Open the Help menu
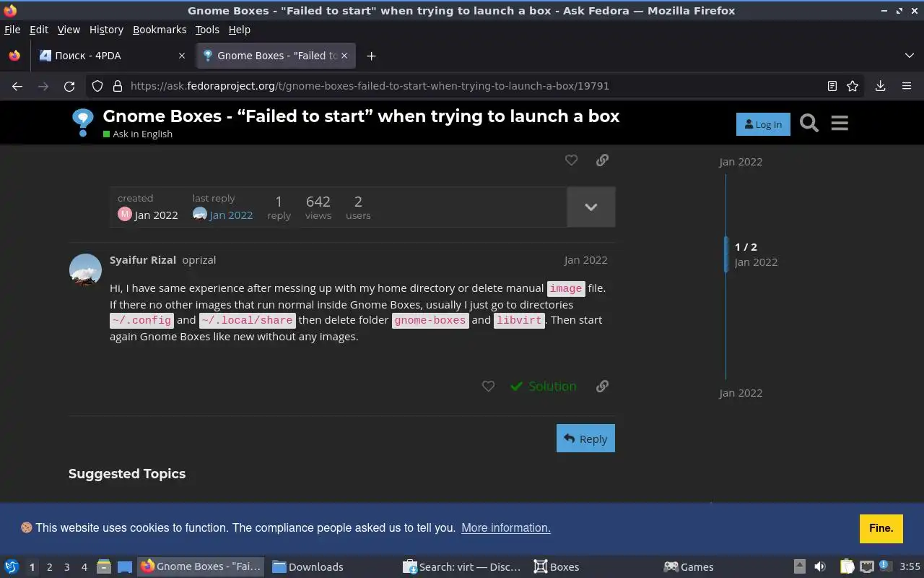This screenshot has height=578, width=924. coord(239,30)
